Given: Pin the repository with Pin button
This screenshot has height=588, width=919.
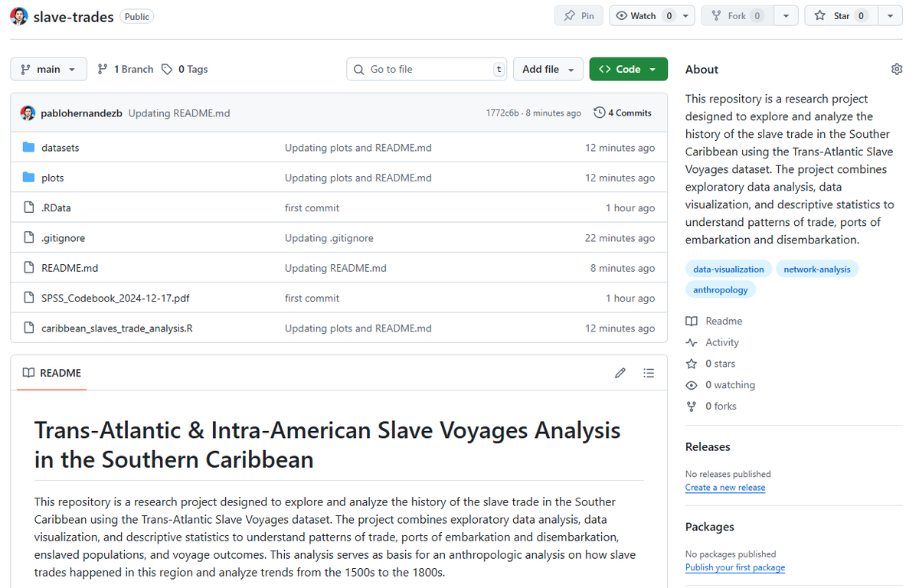Looking at the screenshot, I should pyautogui.click(x=579, y=15).
